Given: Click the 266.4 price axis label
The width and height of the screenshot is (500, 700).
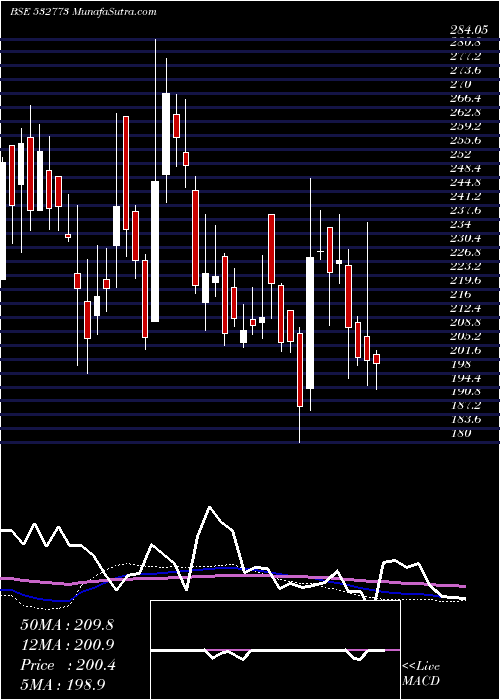Looking at the screenshot, I should (466, 98).
